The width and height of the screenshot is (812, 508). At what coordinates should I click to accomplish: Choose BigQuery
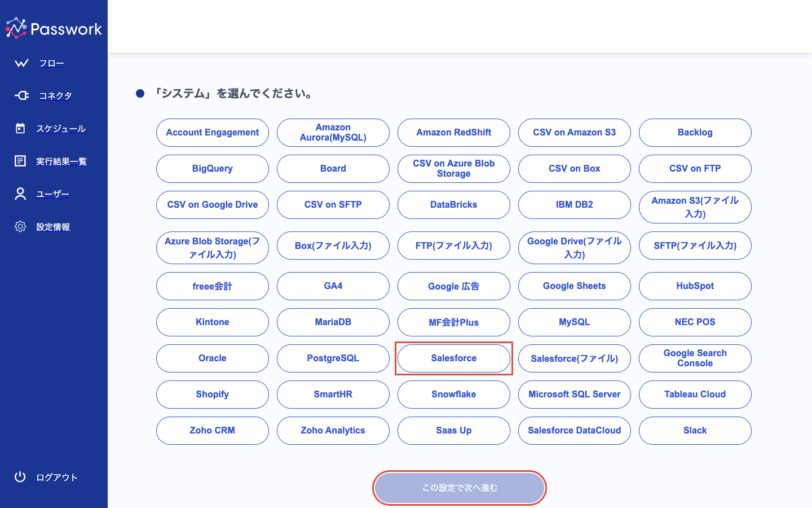tap(213, 169)
